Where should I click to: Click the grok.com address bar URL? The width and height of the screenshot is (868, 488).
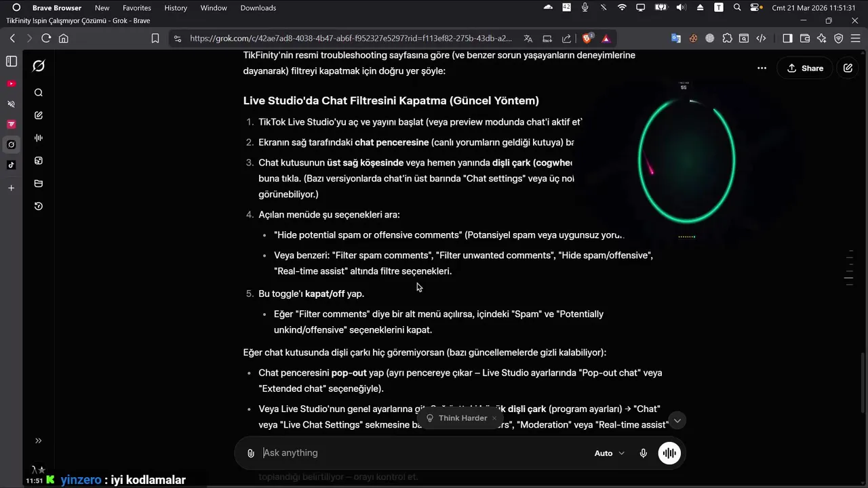tap(351, 39)
